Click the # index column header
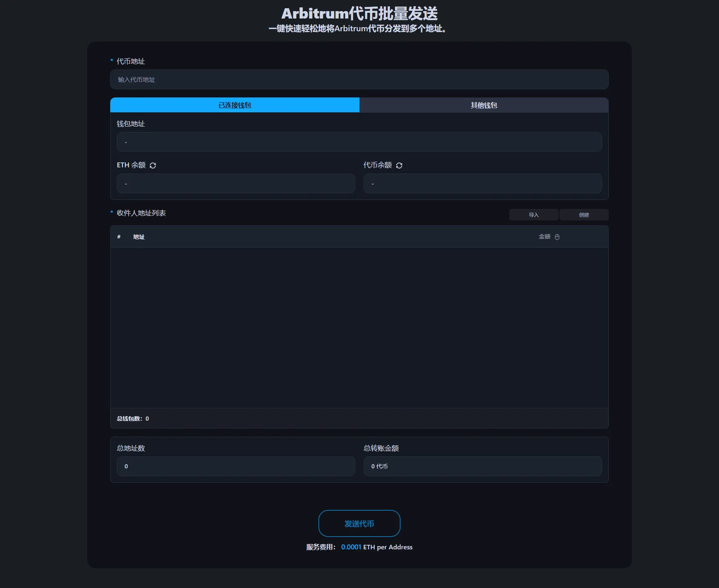Viewport: 719px width, 588px height. 119,237
